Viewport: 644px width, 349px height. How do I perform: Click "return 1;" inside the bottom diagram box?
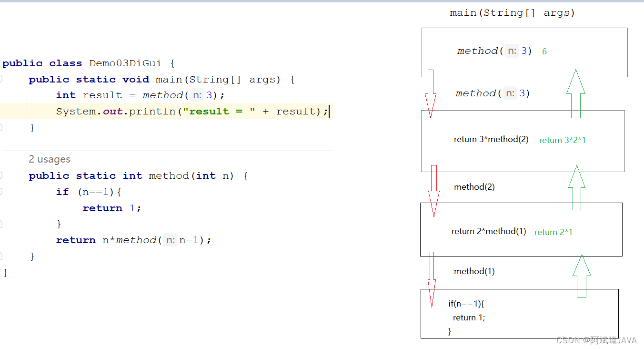click(x=469, y=318)
